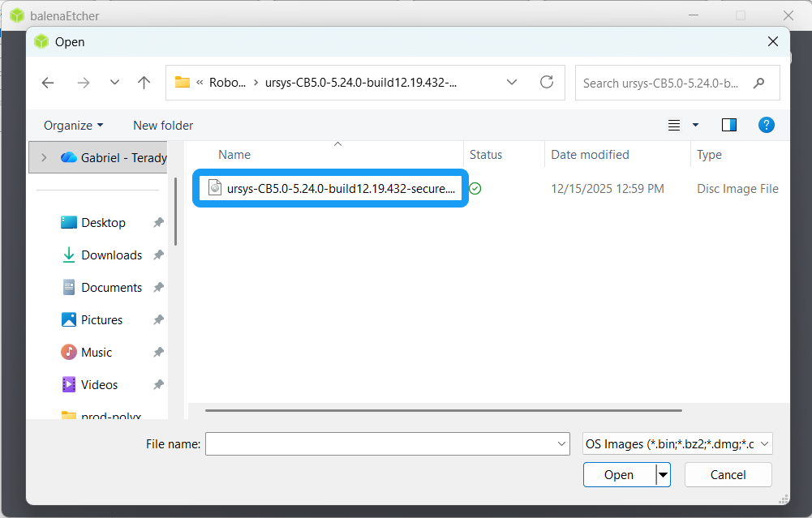Open the Recent locations dropdown chevron
The image size is (812, 518).
114,83
